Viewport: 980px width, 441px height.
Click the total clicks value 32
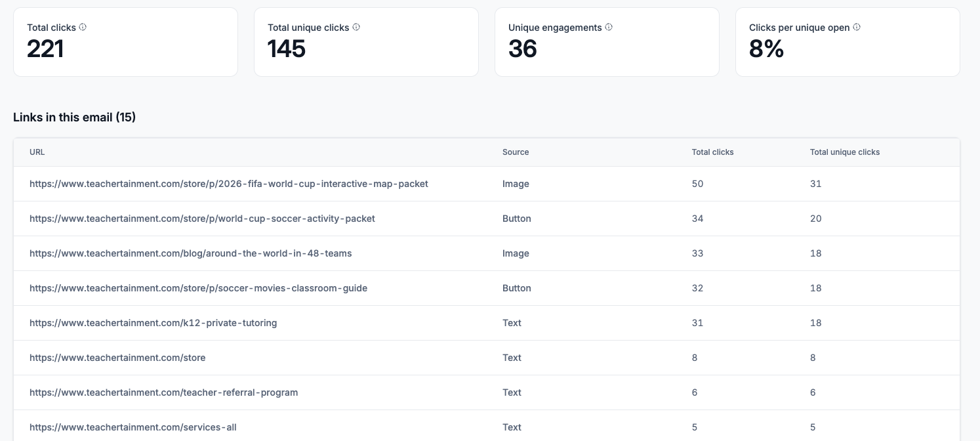click(697, 288)
